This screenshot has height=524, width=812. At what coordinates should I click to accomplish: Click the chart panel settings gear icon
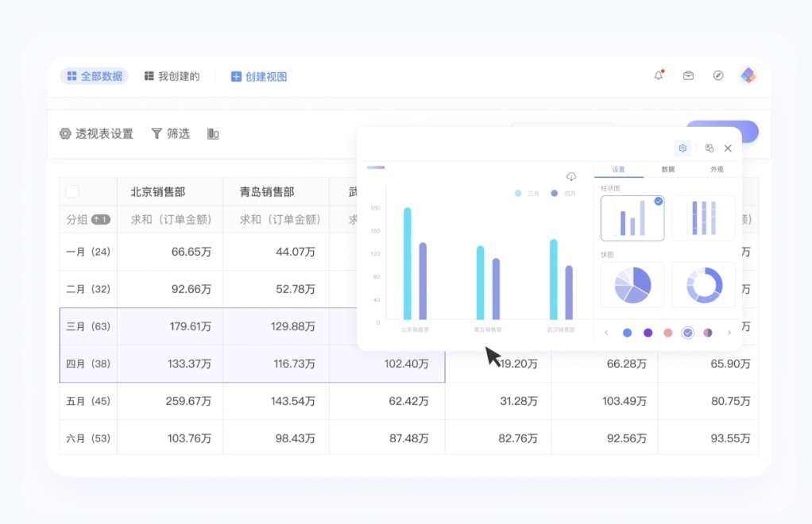682,148
